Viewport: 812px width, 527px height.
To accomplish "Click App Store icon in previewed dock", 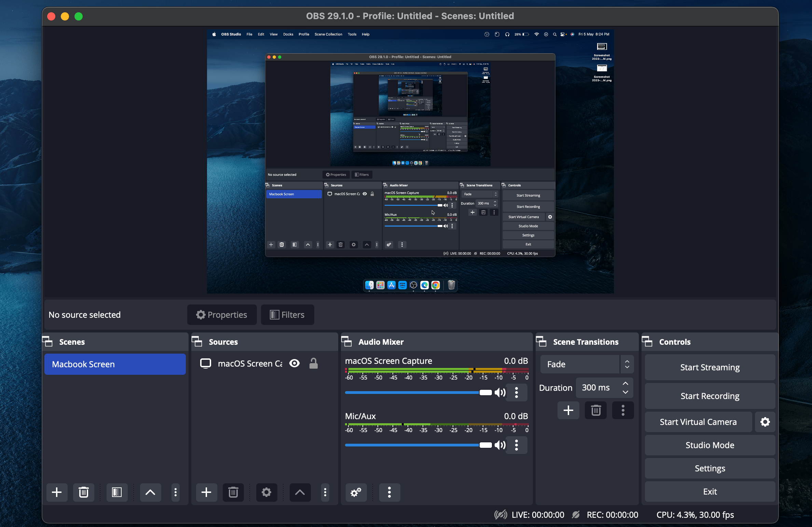I will click(391, 285).
